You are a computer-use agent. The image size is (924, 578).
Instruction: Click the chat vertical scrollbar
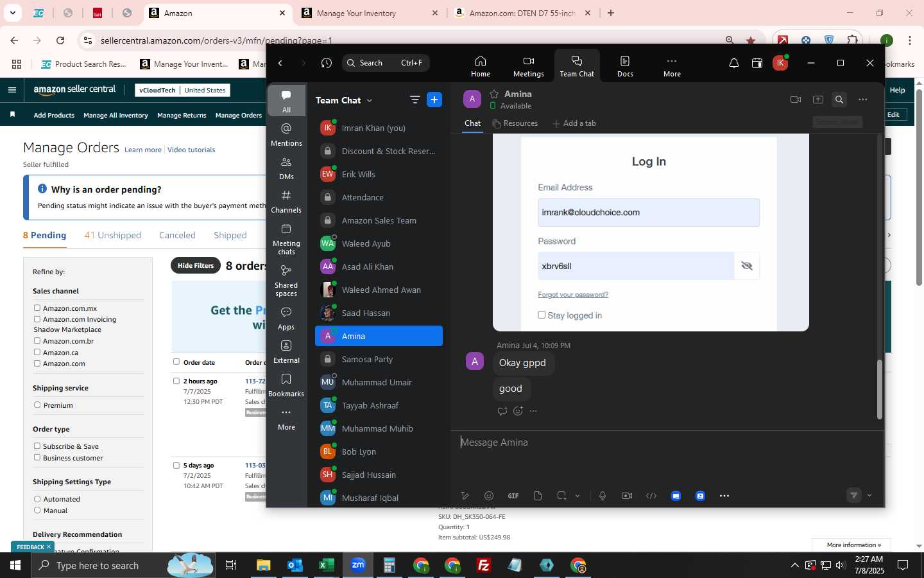tap(880, 389)
